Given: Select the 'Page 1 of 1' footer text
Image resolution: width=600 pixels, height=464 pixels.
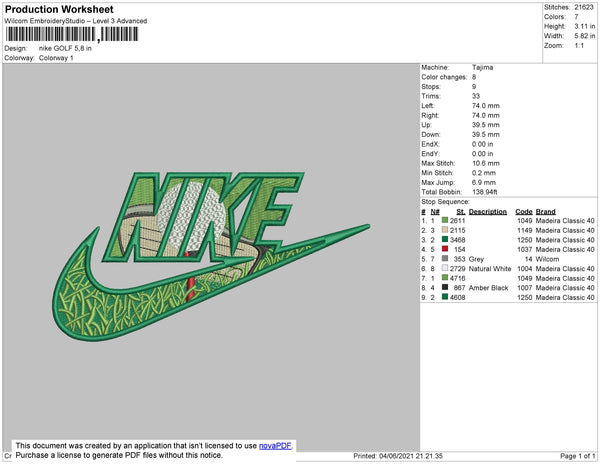Looking at the screenshot, I should point(577,456).
